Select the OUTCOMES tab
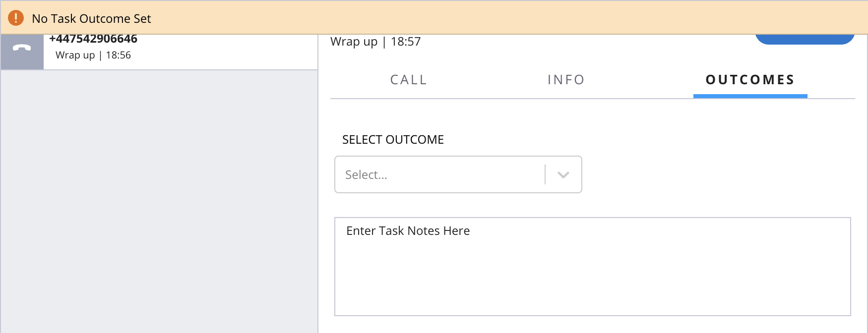The width and height of the screenshot is (868, 333). [750, 80]
